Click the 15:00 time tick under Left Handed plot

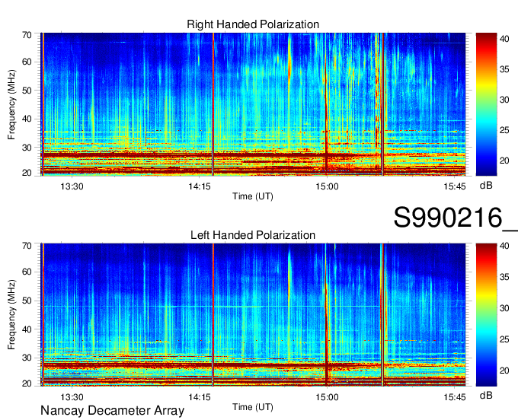(x=327, y=397)
